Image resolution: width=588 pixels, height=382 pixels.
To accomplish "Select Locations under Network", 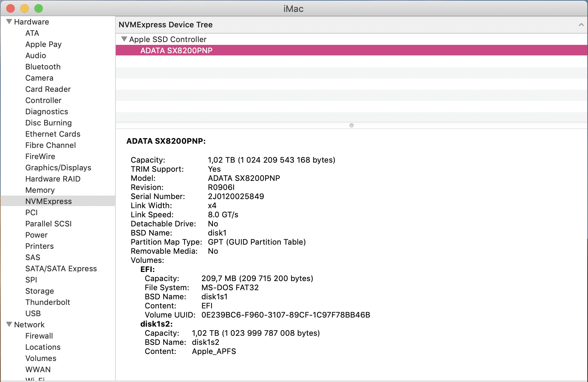I will tap(43, 347).
